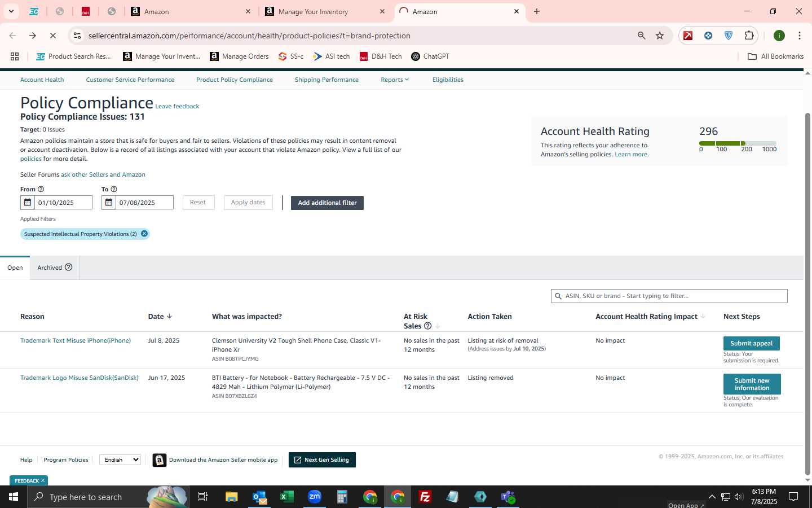The width and height of the screenshot is (812, 508).
Task: Open Shipping Performance
Action: [x=326, y=80]
